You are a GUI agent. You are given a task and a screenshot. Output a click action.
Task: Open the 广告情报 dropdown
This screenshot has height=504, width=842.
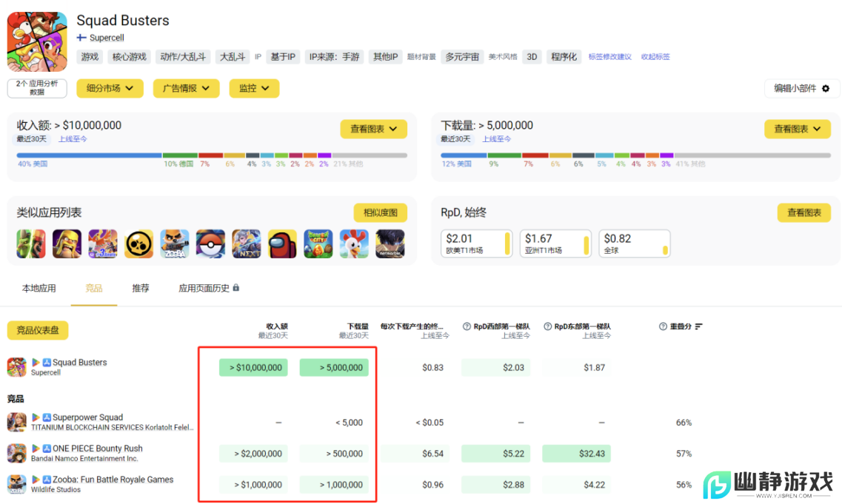[186, 87]
